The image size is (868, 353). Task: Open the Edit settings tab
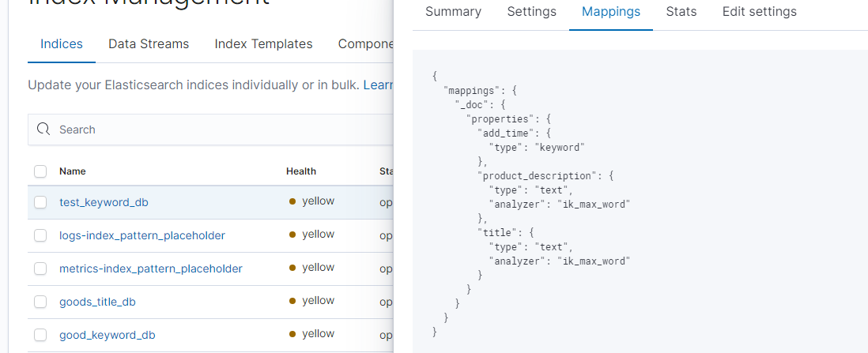760,12
